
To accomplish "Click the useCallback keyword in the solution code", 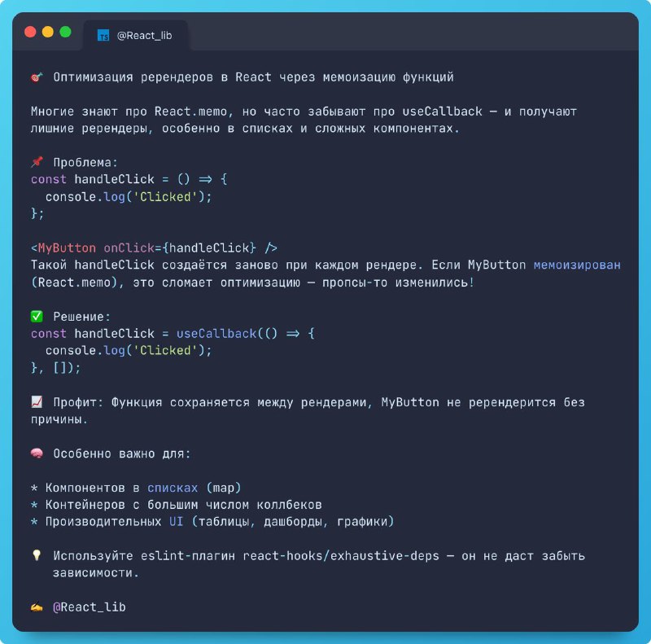I will (216, 334).
